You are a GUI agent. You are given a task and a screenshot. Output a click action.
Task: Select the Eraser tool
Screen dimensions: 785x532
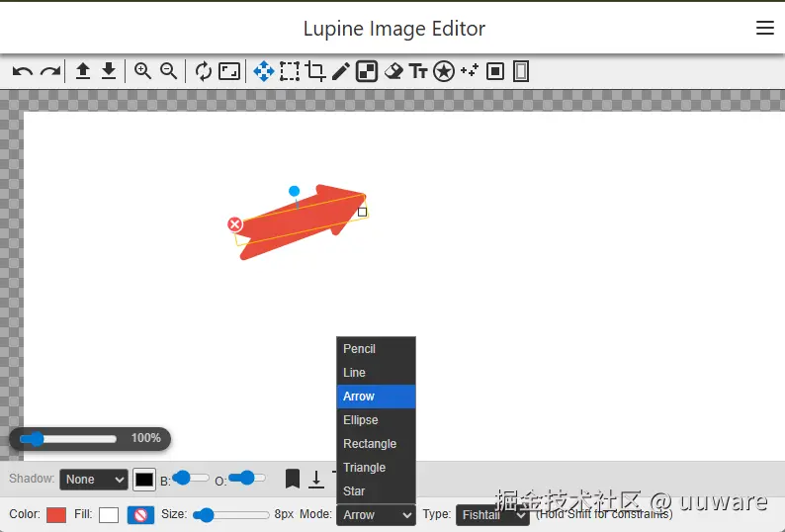tap(393, 71)
